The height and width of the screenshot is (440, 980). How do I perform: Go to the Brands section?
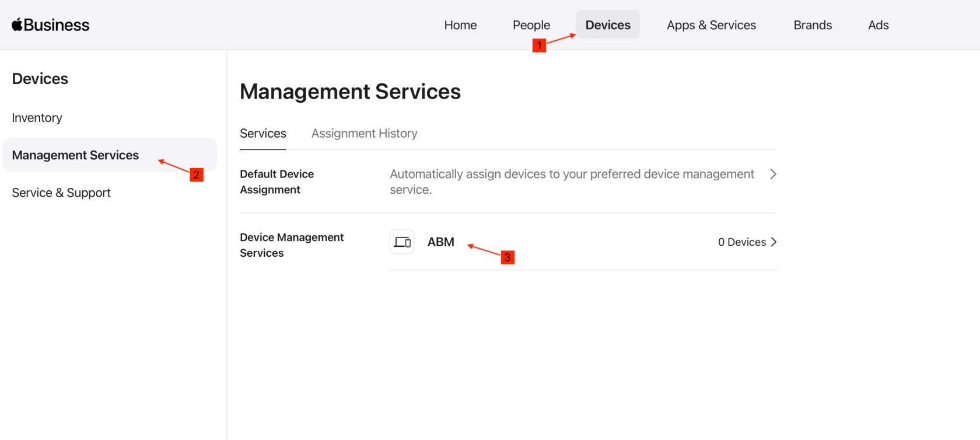tap(813, 25)
